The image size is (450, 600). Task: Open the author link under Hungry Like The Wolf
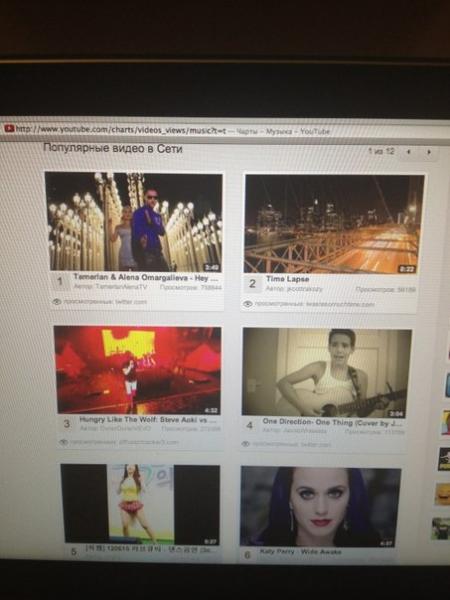click(x=126, y=428)
